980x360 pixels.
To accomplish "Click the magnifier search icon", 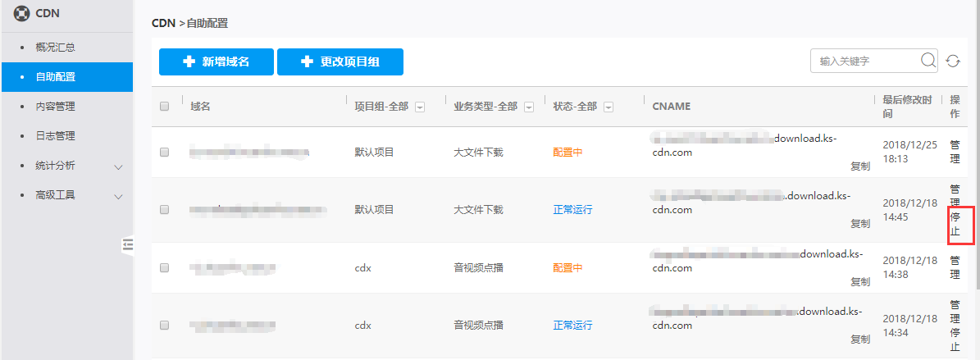I will point(928,61).
